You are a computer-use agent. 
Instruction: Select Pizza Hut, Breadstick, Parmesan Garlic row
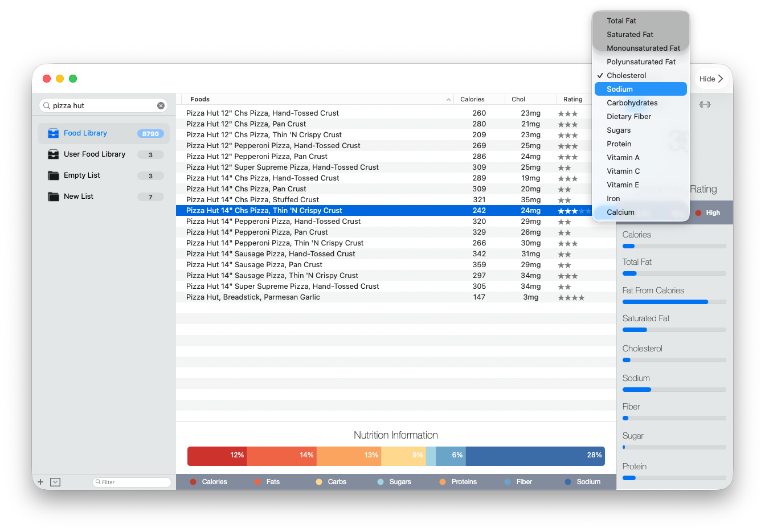396,297
